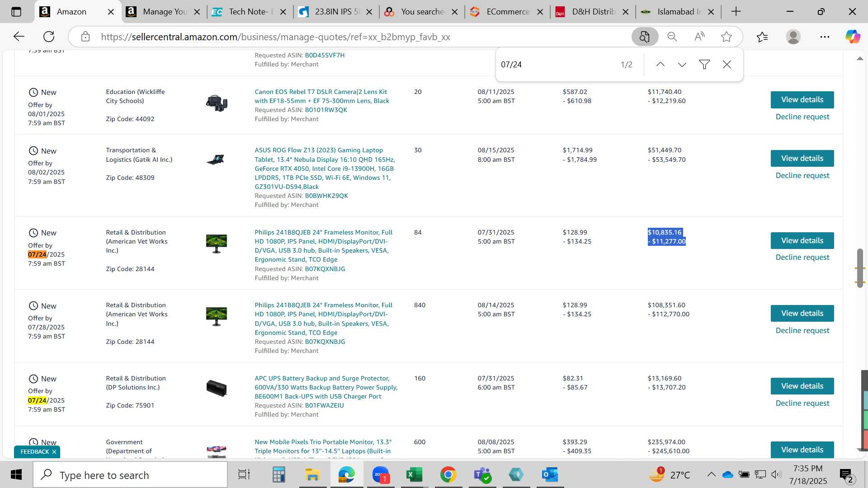Image resolution: width=868 pixels, height=488 pixels.
Task: Open a new browser tab
Action: tap(736, 12)
